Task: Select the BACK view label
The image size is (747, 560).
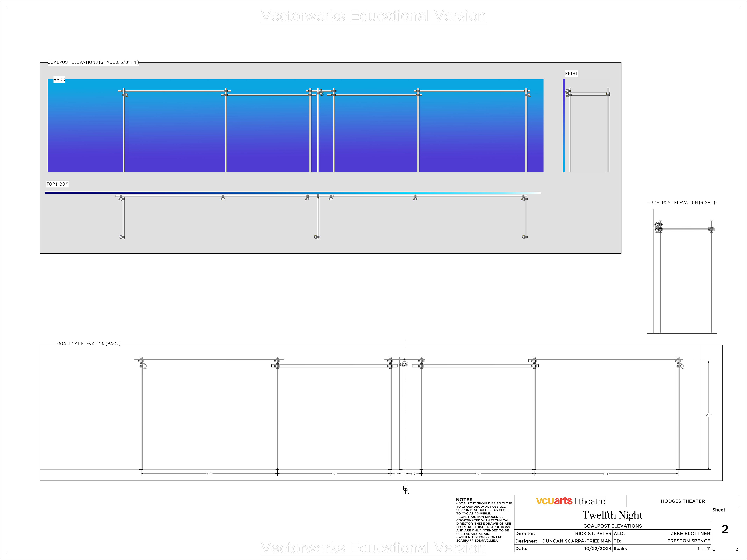Action: point(59,80)
